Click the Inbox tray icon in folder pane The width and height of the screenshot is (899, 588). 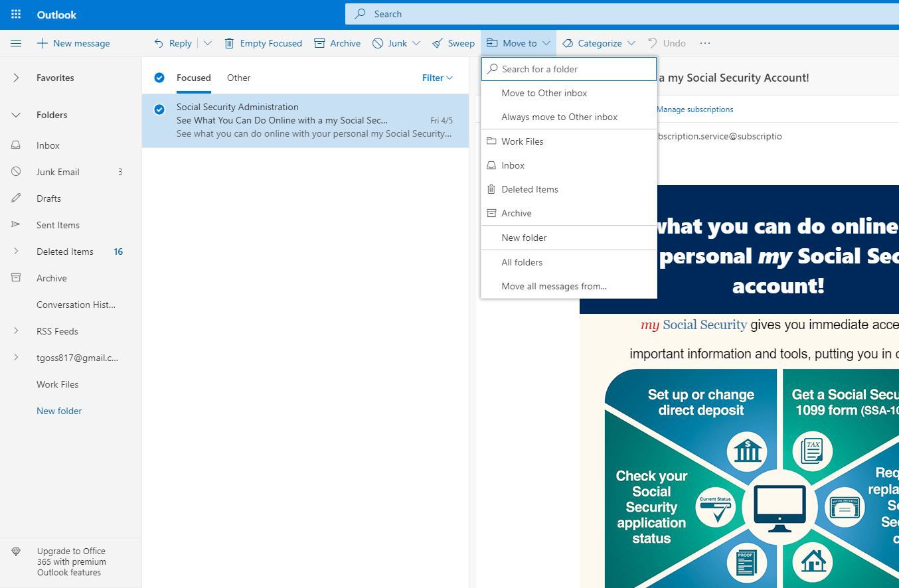pyautogui.click(x=16, y=145)
